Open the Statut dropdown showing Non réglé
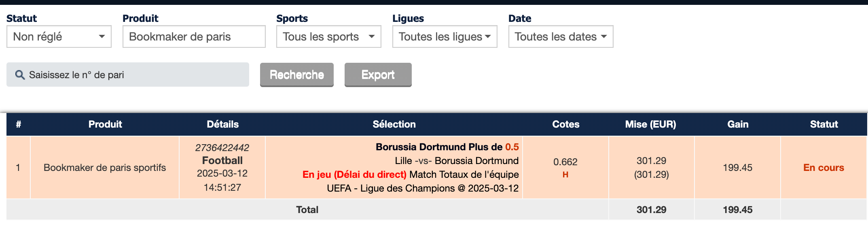Screen dimensions: 868x226 (59, 36)
